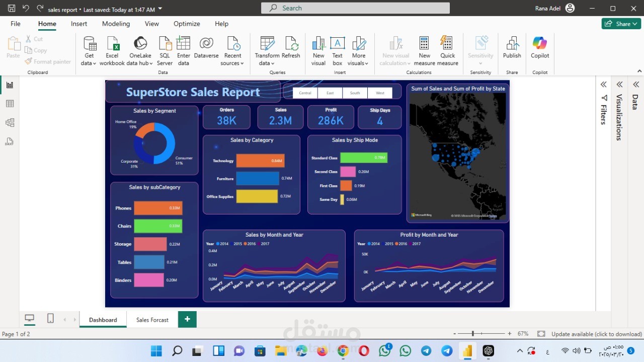
Task: Open DAX query view in left sidebar
Action: pos(10,141)
